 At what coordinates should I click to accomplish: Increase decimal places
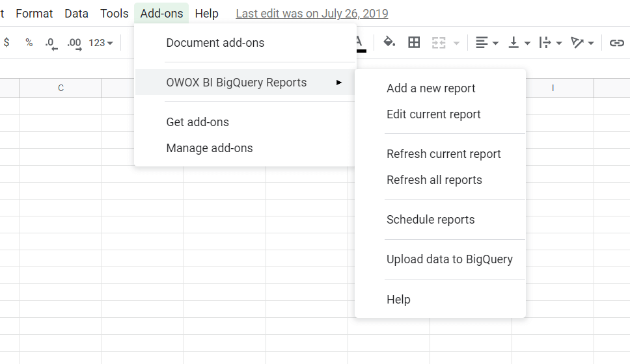tap(74, 43)
